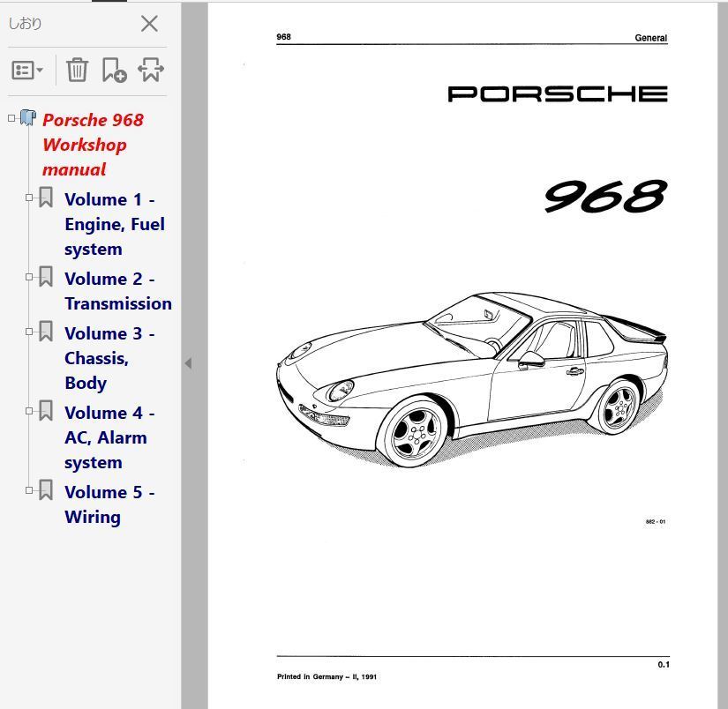728x709 pixels.
Task: Click the bookmark icon beside Volume 5
Action: pos(46,489)
